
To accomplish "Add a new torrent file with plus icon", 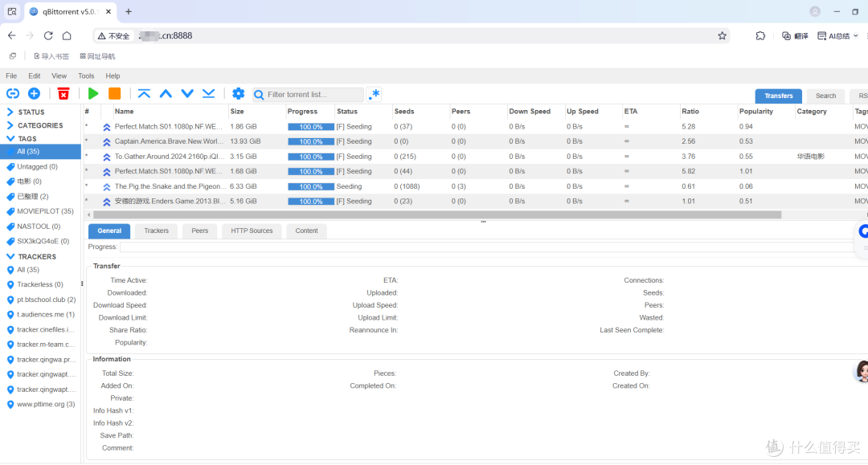I will (x=34, y=94).
